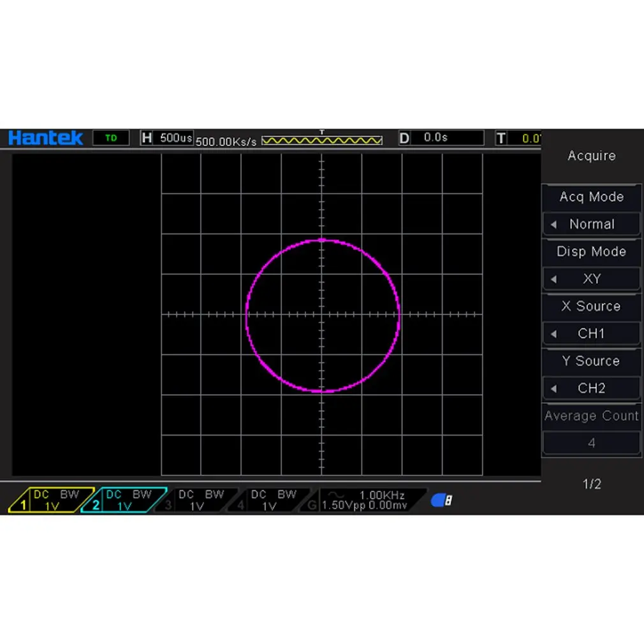Toggle channel 2 cyan DC 1V badge
The width and height of the screenshot is (644, 644).
pyautogui.click(x=124, y=500)
